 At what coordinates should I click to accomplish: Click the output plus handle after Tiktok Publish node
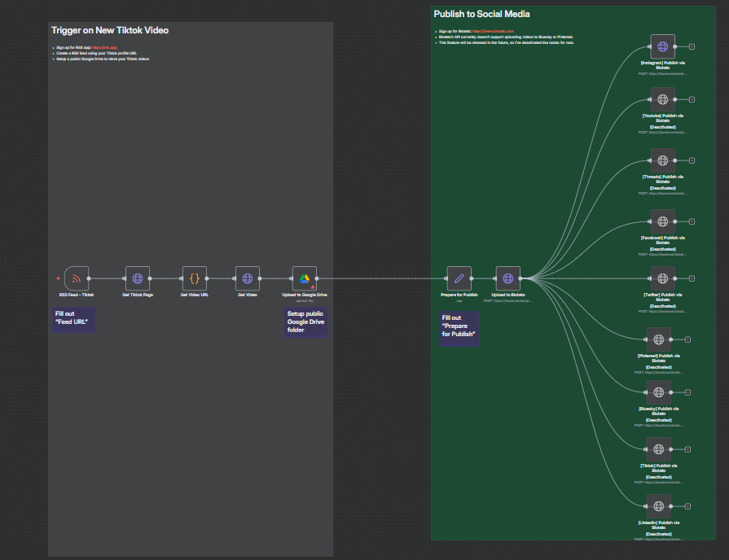[x=687, y=449]
